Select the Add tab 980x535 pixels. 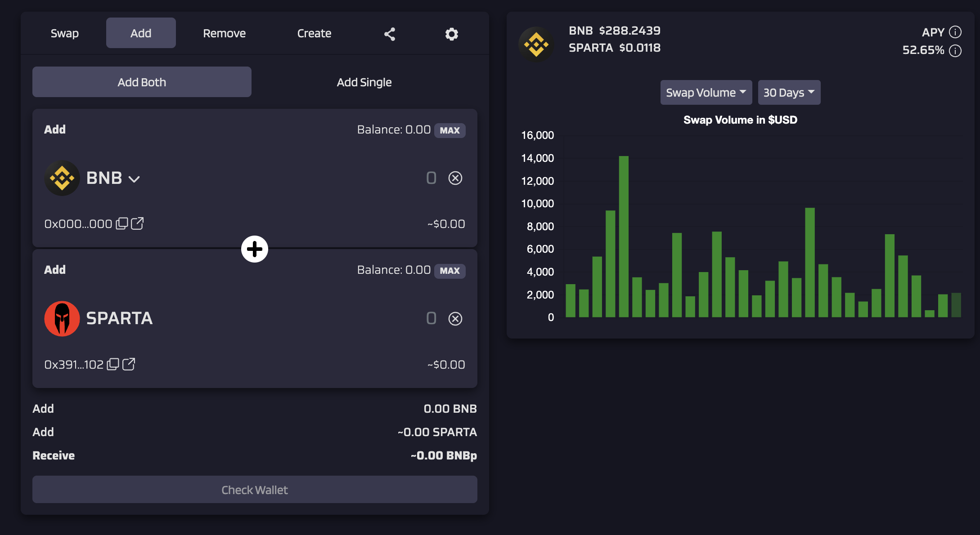coord(141,33)
